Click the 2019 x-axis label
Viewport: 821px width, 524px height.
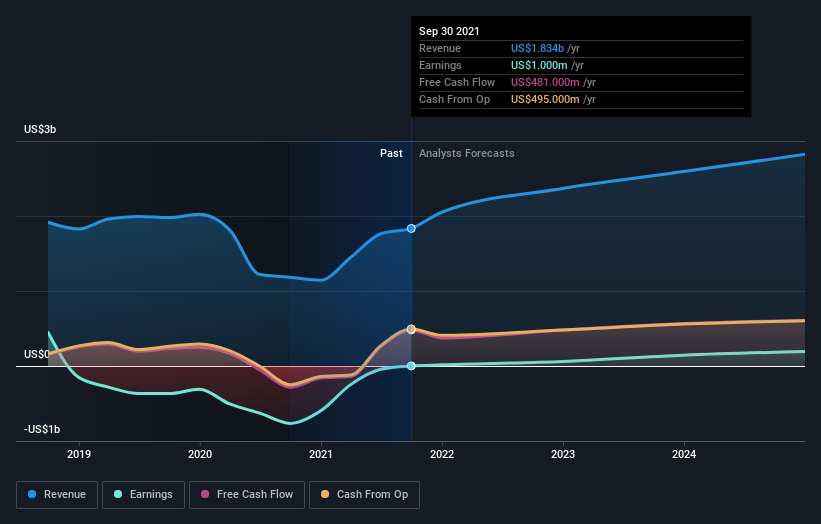pyautogui.click(x=79, y=454)
